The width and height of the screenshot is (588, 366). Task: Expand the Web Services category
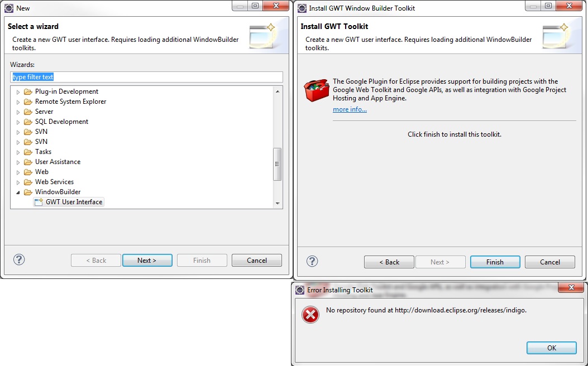[x=18, y=182]
